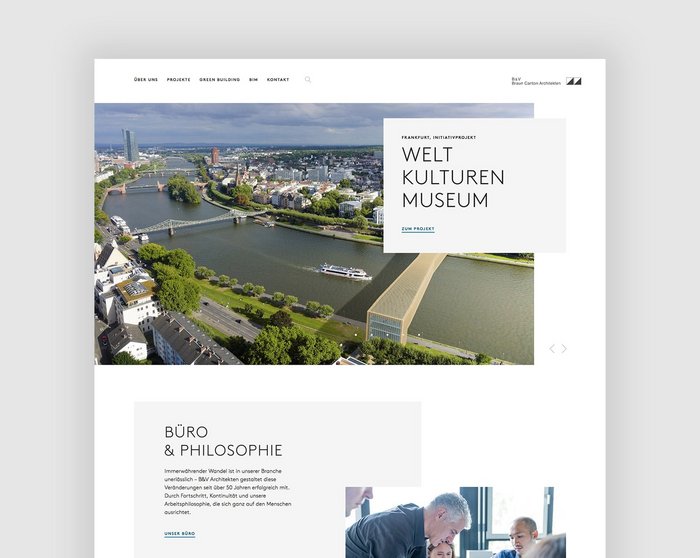The height and width of the screenshot is (558, 700).
Task: Click the paragraph starting 'Immerwährender Wandel'
Action: pyautogui.click(x=228, y=491)
